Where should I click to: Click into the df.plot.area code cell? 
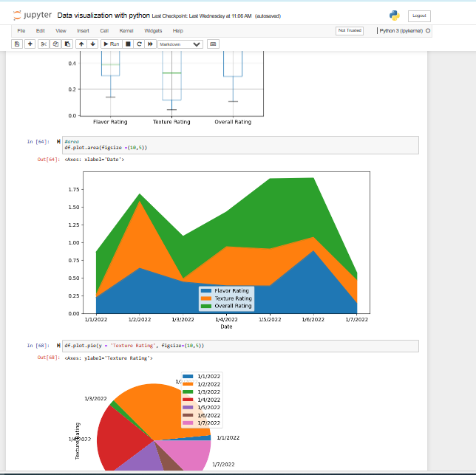240,145
